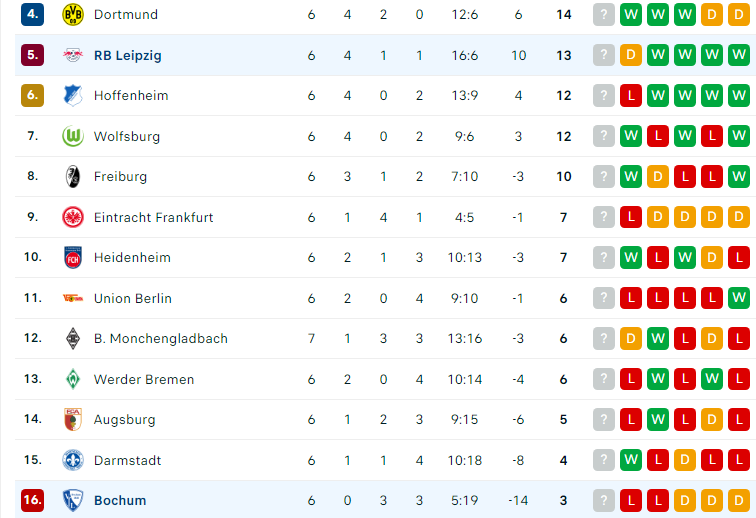This screenshot has height=518, width=756.
Task: Click the Dortmund BVB club logo
Action: [x=73, y=14]
